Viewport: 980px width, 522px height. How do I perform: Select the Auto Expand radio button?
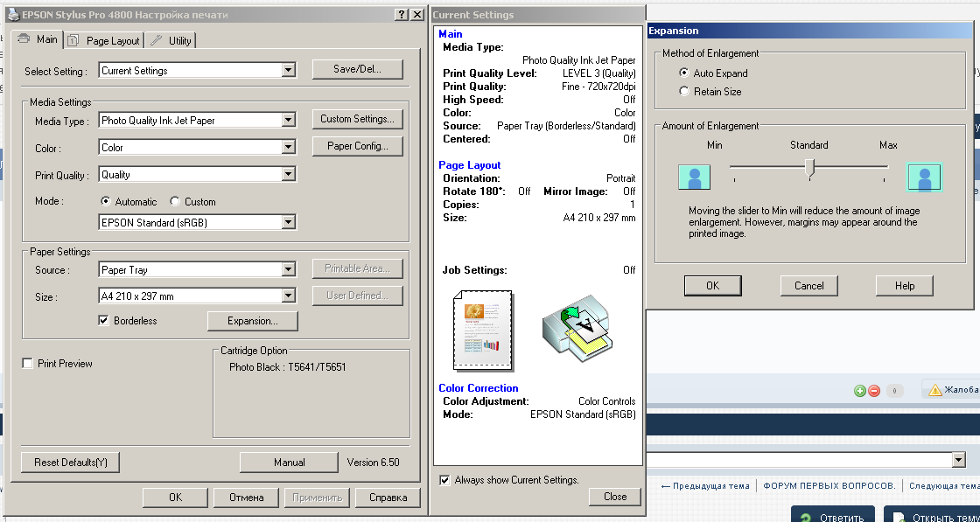(x=683, y=73)
